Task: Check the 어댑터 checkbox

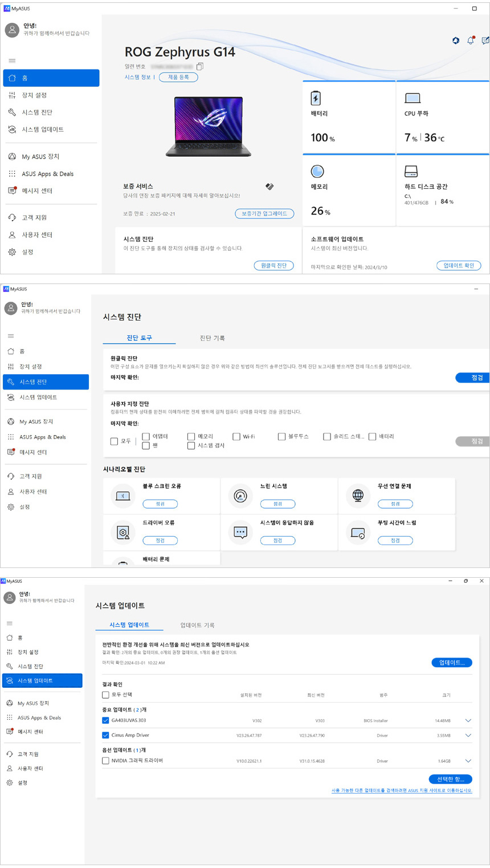Action: pos(146,436)
